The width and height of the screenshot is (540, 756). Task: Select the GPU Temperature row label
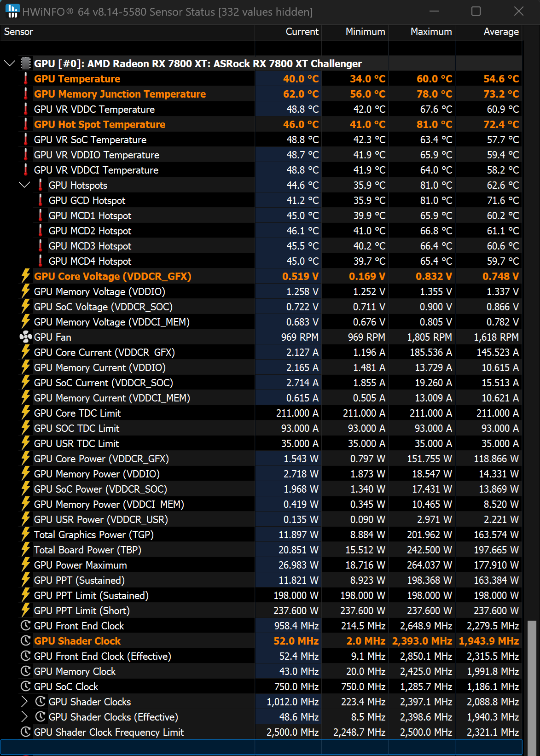point(77,79)
